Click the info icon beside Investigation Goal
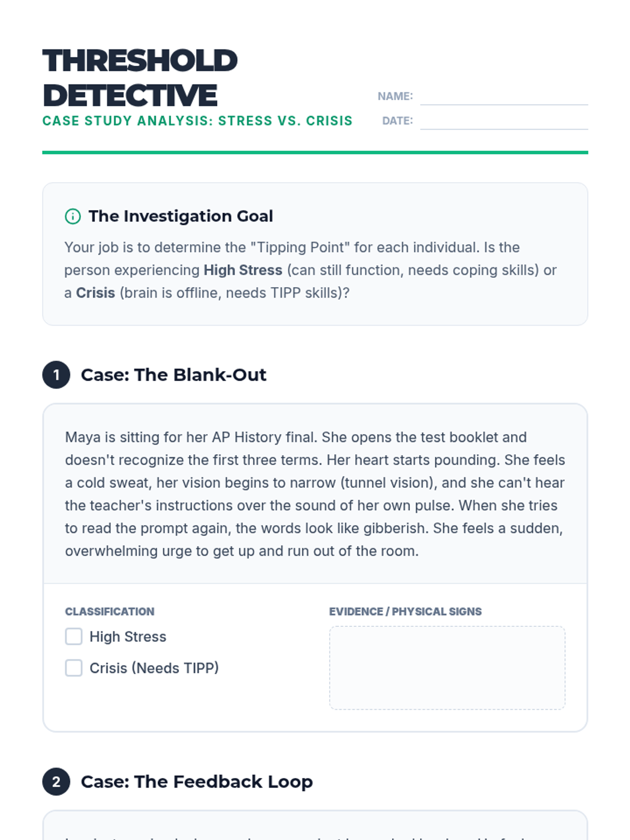This screenshot has width=630, height=840. (72, 216)
